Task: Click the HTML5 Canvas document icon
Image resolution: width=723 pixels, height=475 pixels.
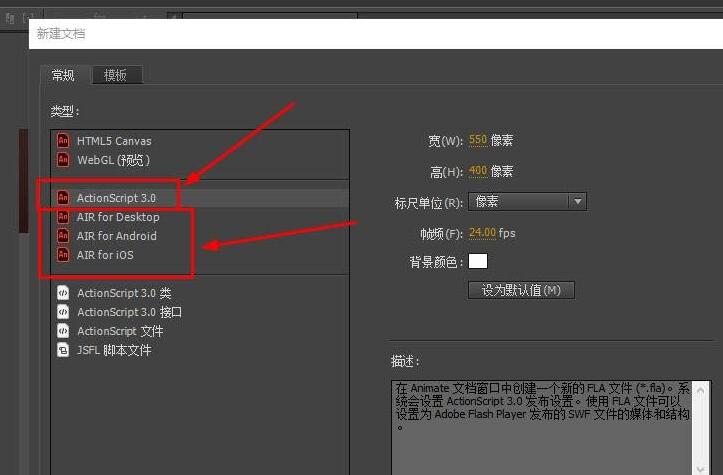Action: point(63,140)
